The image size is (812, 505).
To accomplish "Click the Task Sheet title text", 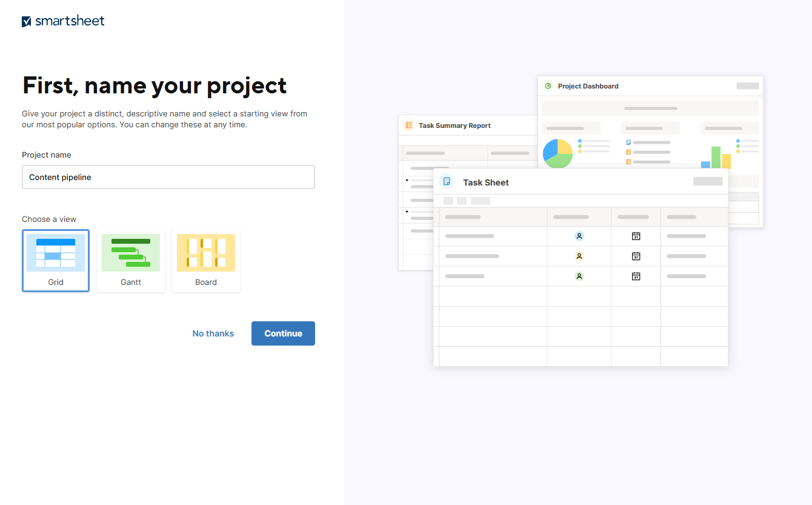I will [486, 182].
